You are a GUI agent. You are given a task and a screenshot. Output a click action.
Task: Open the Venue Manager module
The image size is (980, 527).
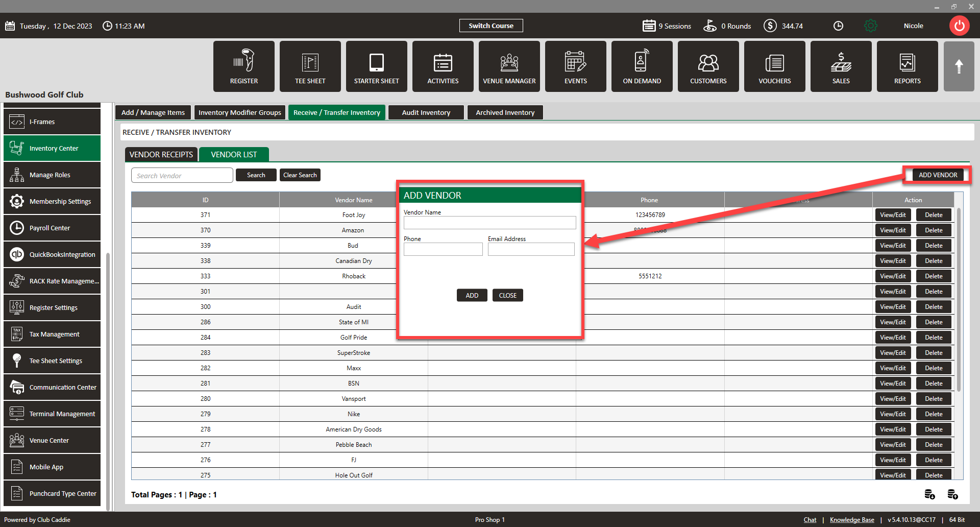click(509, 66)
